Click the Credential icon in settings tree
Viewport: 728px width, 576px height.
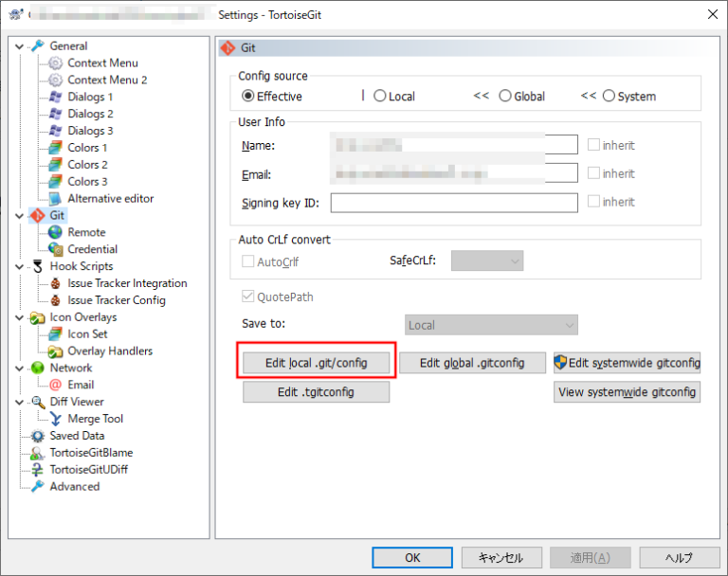coord(55,249)
